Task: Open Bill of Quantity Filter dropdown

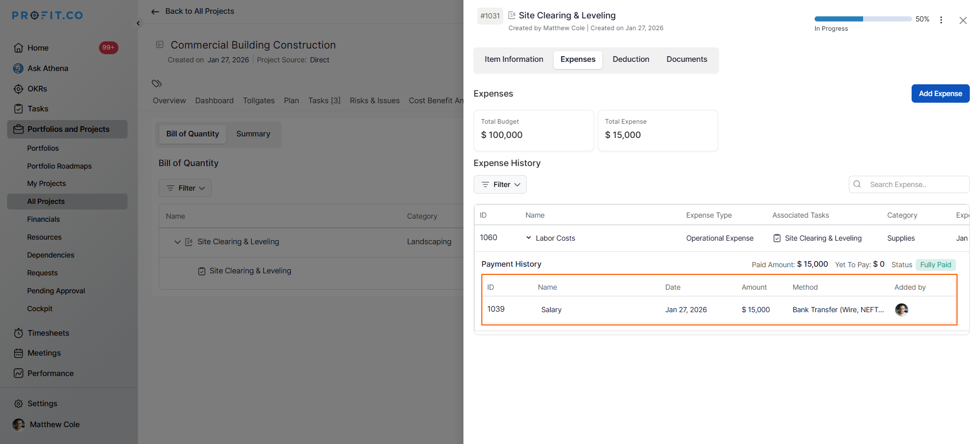Action: tap(185, 188)
